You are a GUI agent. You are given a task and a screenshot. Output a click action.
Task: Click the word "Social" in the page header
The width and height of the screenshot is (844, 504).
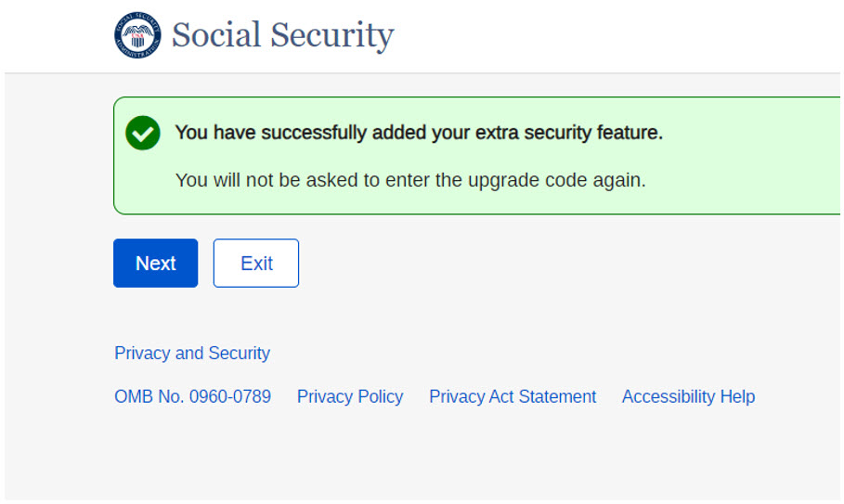point(217,36)
